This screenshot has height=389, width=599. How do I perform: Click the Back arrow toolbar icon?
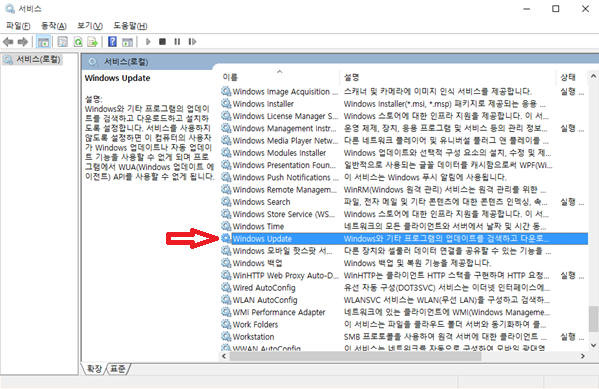pyautogui.click(x=8, y=42)
